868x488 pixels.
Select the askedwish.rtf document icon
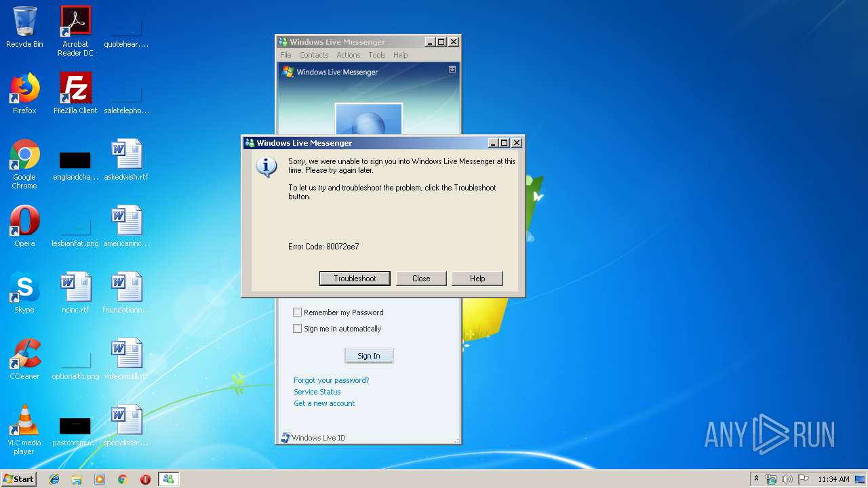tap(126, 160)
